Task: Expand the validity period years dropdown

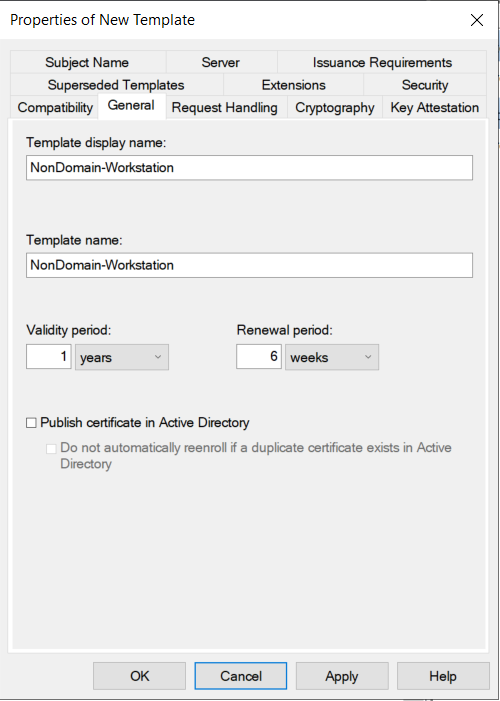Action: pos(122,357)
